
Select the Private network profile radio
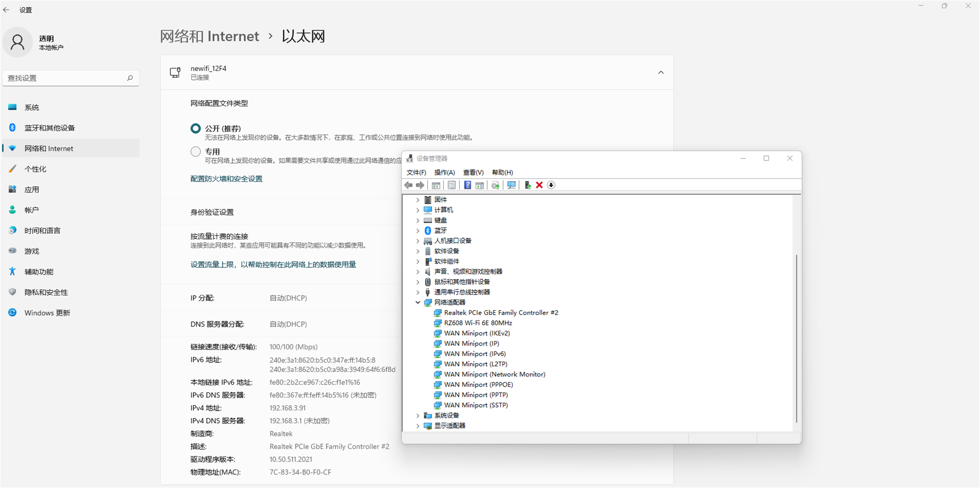195,152
